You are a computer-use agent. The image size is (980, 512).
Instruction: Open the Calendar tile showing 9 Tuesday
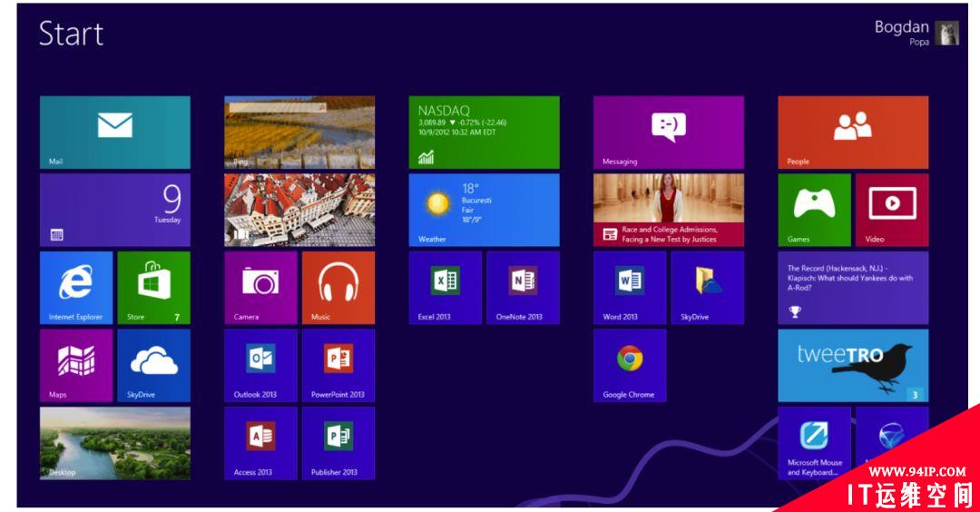[x=115, y=210]
